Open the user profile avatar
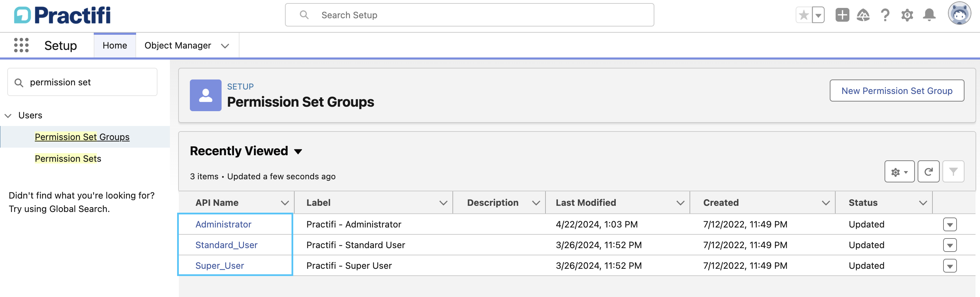980x297 pixels. (x=959, y=14)
